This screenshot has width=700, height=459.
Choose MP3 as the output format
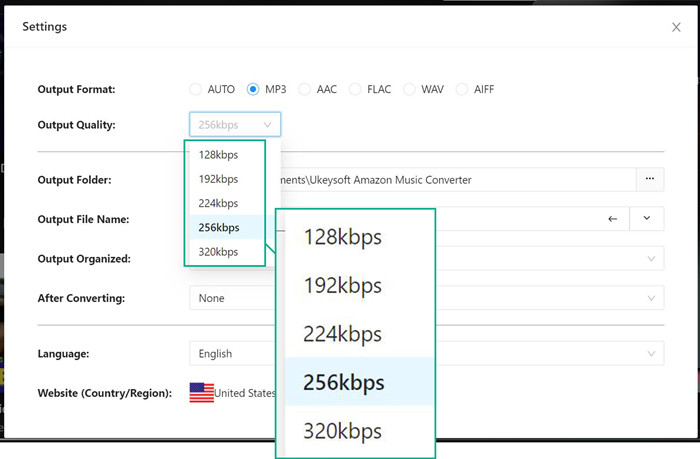pyautogui.click(x=254, y=89)
